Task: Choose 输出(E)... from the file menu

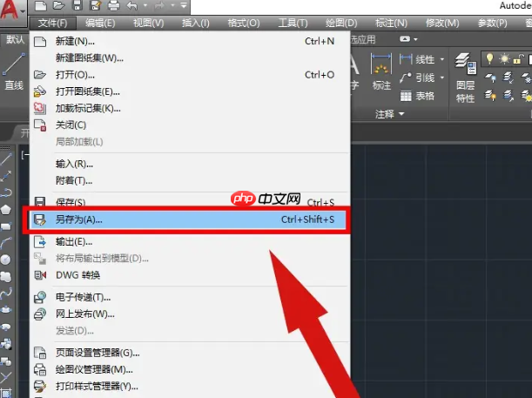Action: coord(190,242)
